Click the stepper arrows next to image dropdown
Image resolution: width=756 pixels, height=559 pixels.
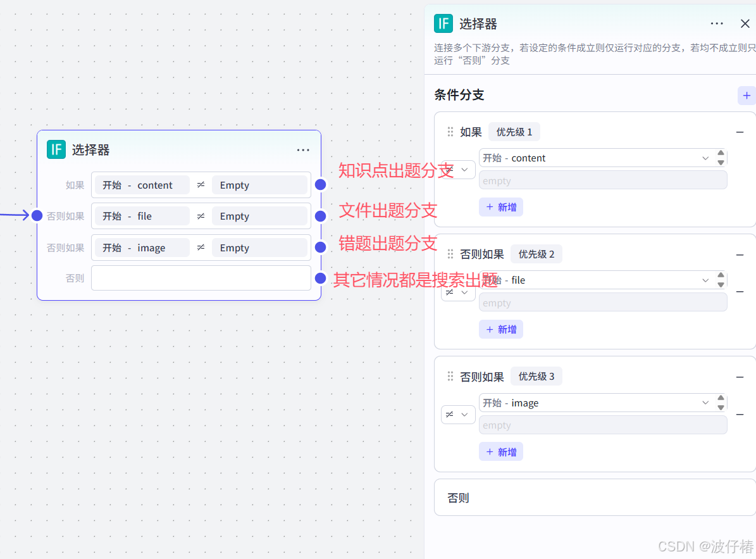click(721, 402)
